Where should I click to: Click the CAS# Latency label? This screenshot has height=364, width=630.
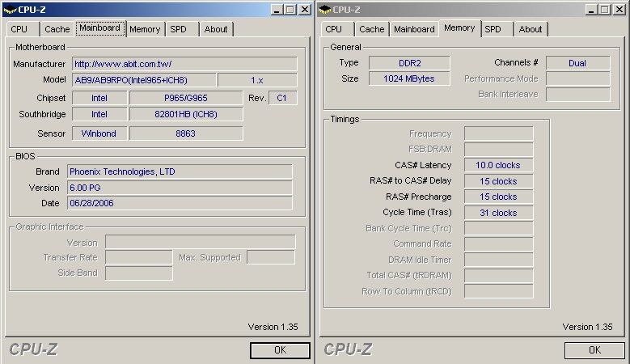[x=423, y=165]
